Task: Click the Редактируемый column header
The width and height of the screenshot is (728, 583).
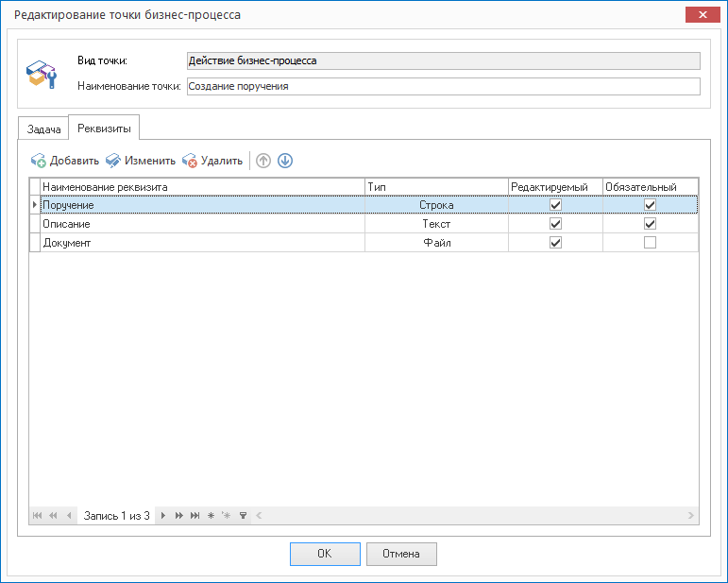Action: pyautogui.click(x=555, y=187)
